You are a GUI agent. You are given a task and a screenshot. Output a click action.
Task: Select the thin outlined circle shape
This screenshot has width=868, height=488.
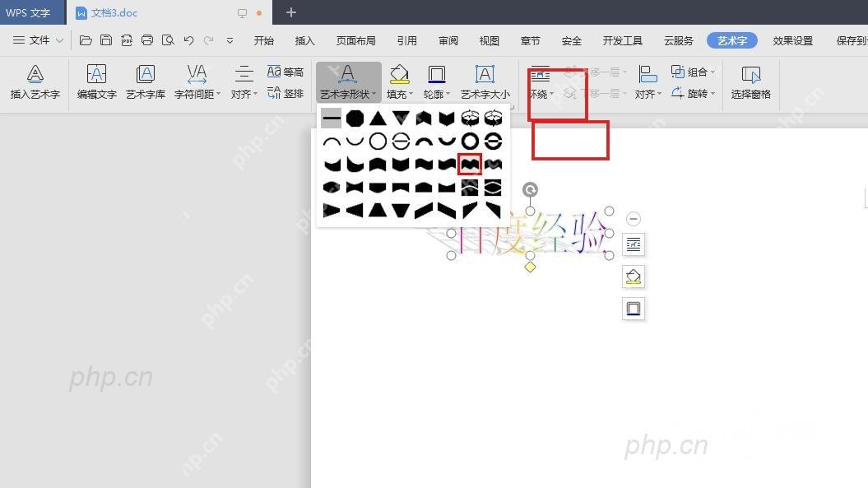coord(378,142)
